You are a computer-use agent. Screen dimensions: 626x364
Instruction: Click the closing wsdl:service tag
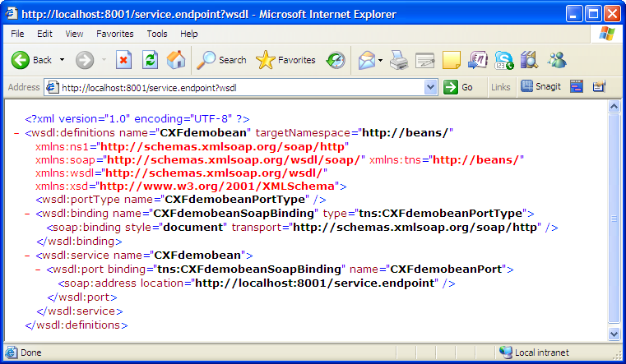(80, 311)
